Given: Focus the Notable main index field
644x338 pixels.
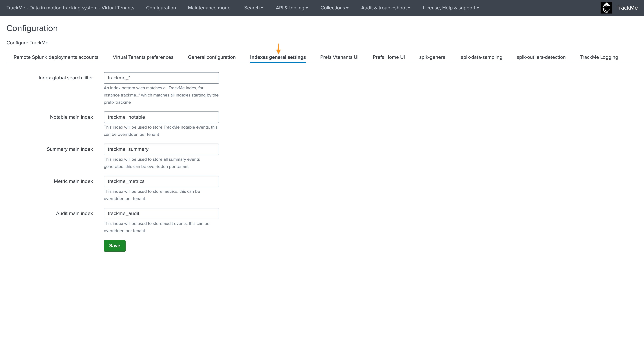Looking at the screenshot, I should click(x=161, y=117).
